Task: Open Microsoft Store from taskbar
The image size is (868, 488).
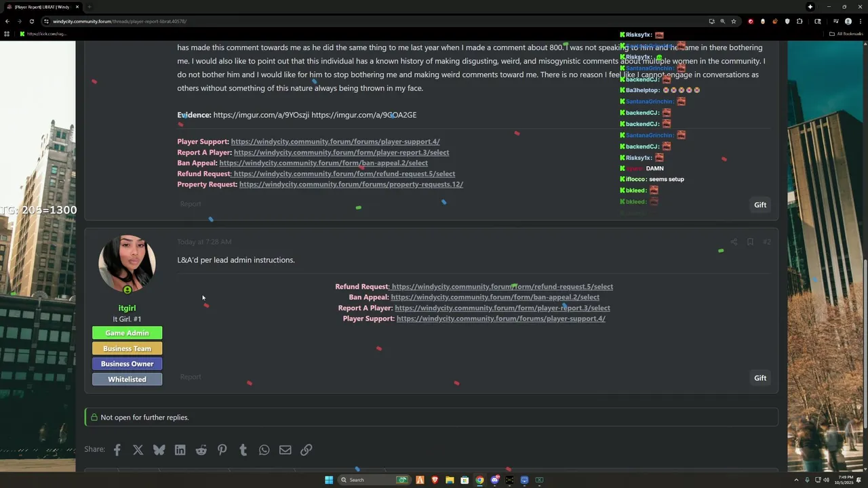Action: pos(465,480)
